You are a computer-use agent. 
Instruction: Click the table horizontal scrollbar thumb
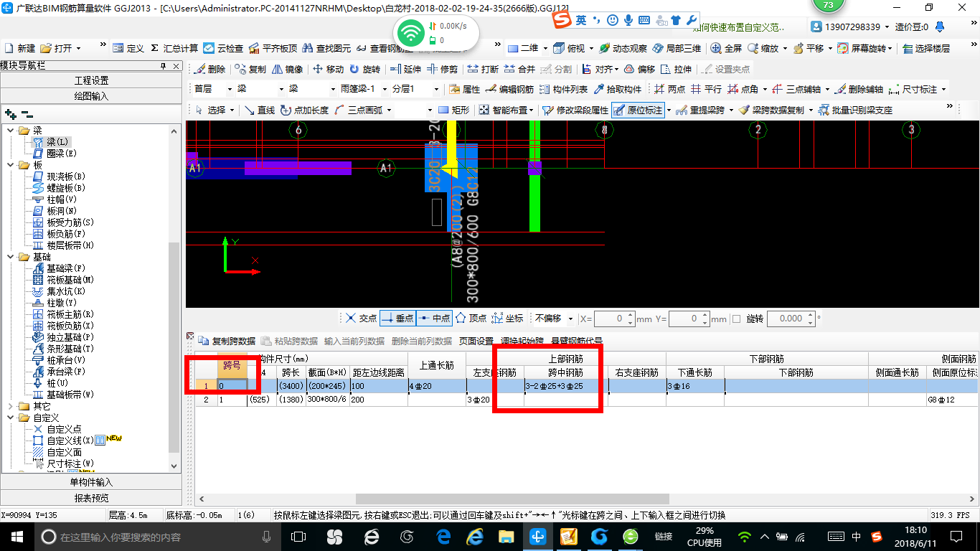tap(512, 499)
